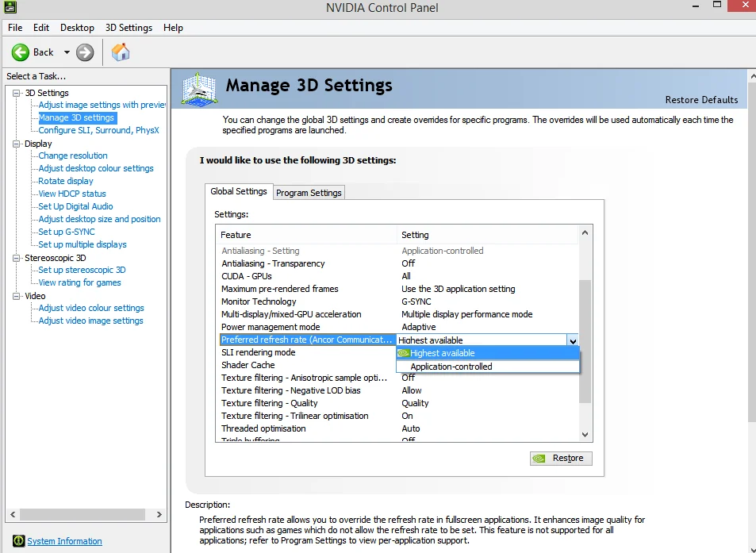Open the Desktop menu
Image resolution: width=756 pixels, height=553 pixels.
coord(77,28)
